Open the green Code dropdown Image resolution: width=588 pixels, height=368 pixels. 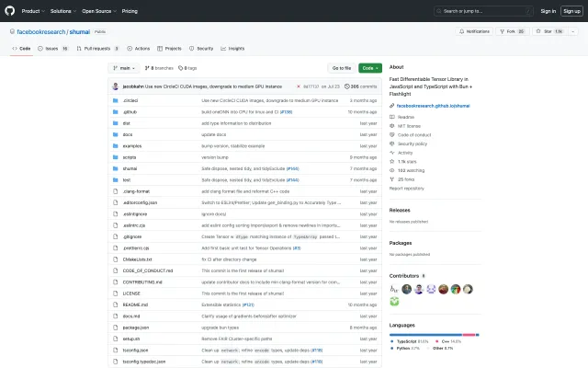(x=369, y=68)
